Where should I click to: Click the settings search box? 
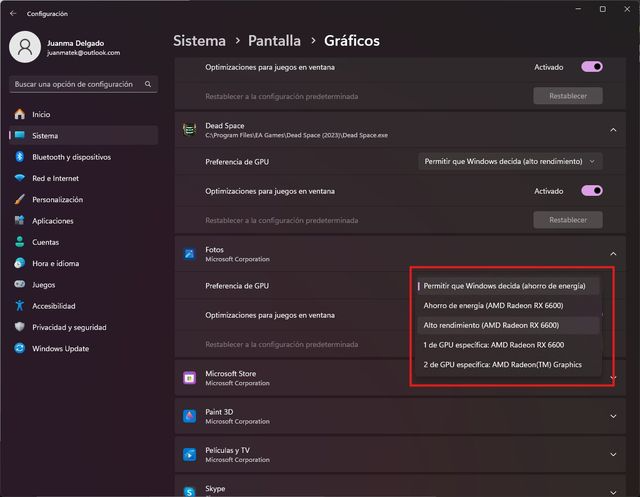tap(83, 85)
